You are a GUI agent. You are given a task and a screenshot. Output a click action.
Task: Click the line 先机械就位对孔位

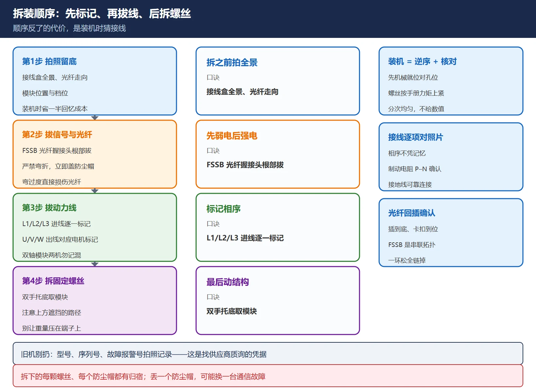(x=413, y=77)
